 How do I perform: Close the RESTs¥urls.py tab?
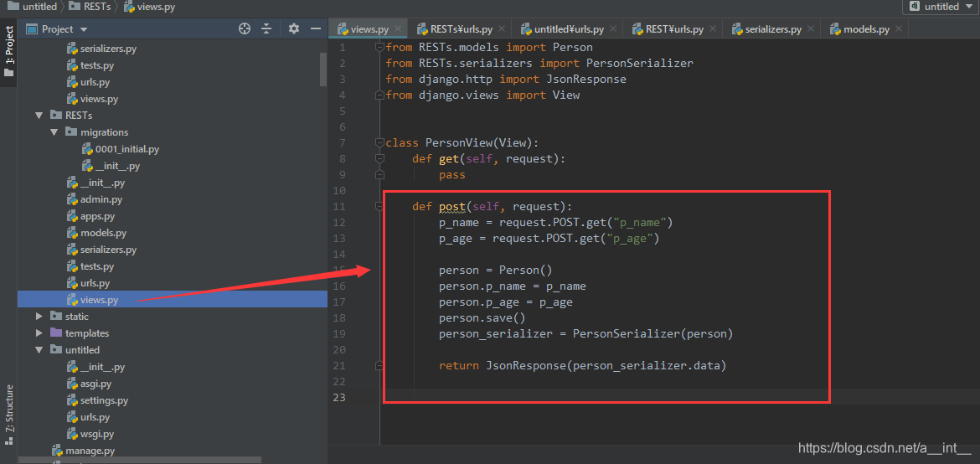[x=502, y=28]
